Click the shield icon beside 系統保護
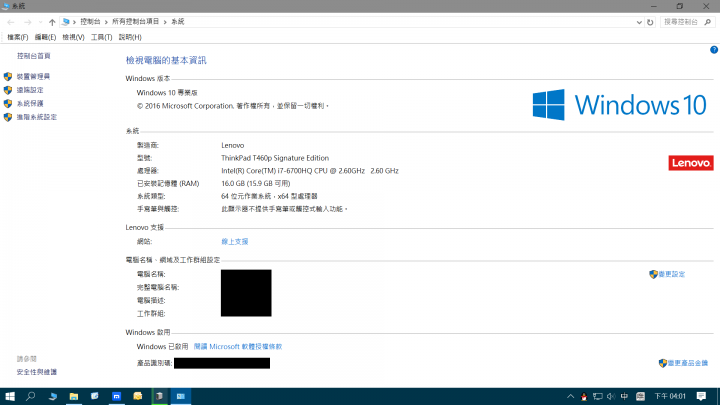This screenshot has height=405, width=720. pos(8,104)
